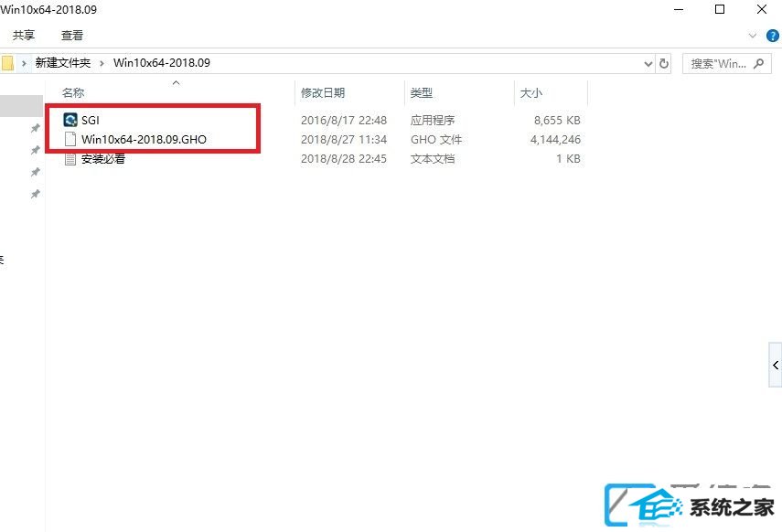Sort files by 大小 column
The height and width of the screenshot is (532, 782).
[x=531, y=92]
